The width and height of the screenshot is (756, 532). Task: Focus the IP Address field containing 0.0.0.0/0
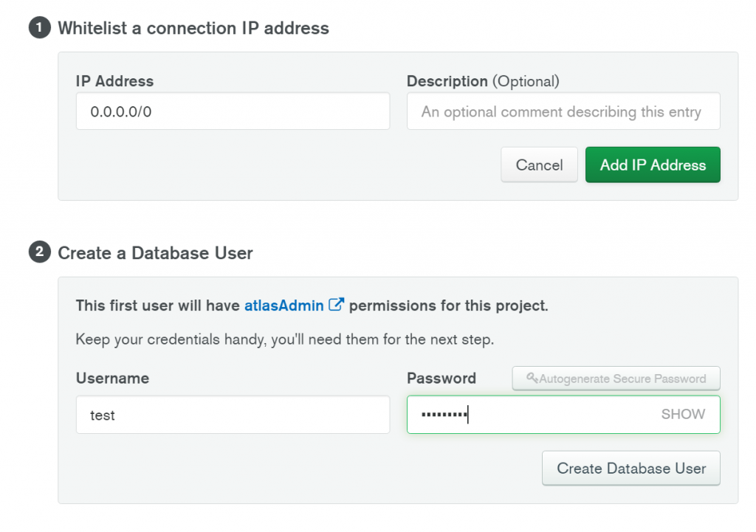pyautogui.click(x=233, y=111)
